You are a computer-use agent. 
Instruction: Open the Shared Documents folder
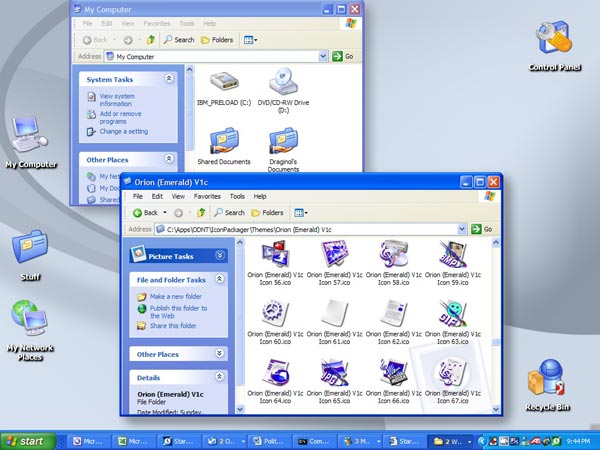223,141
